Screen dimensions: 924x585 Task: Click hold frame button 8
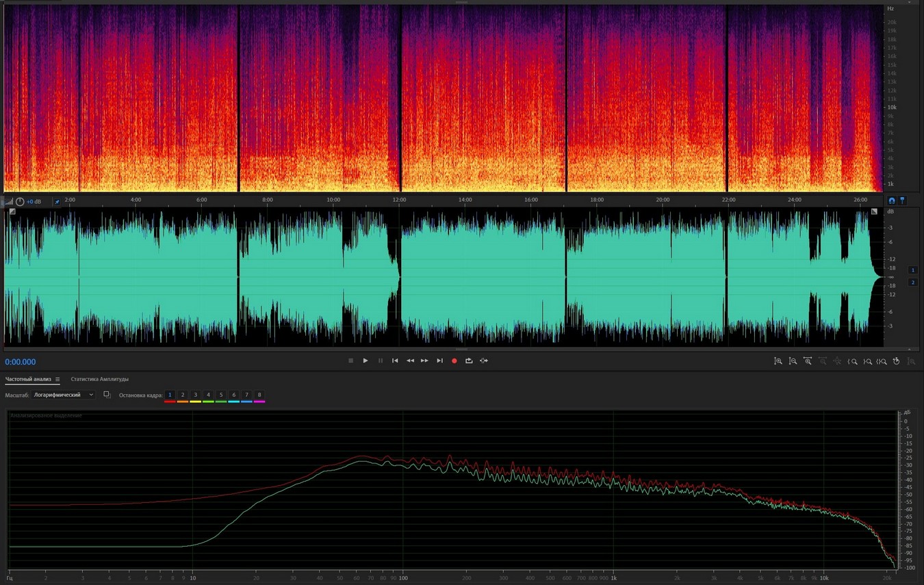(x=259, y=395)
